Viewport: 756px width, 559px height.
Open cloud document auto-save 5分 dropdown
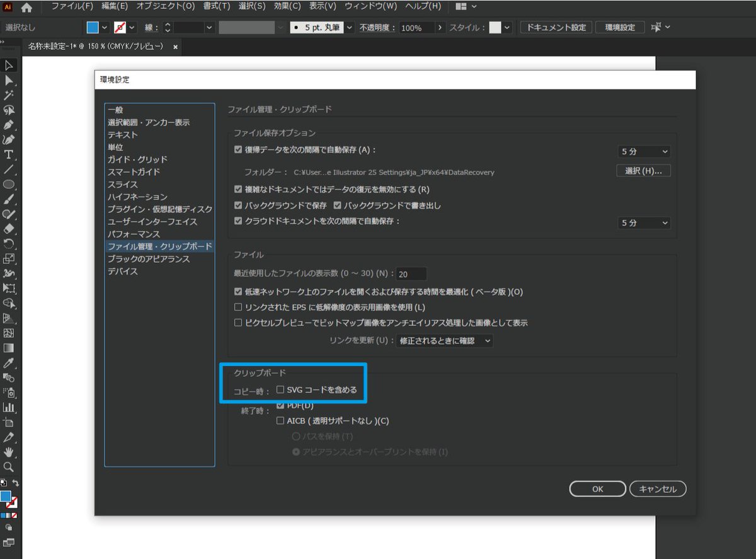coord(644,223)
